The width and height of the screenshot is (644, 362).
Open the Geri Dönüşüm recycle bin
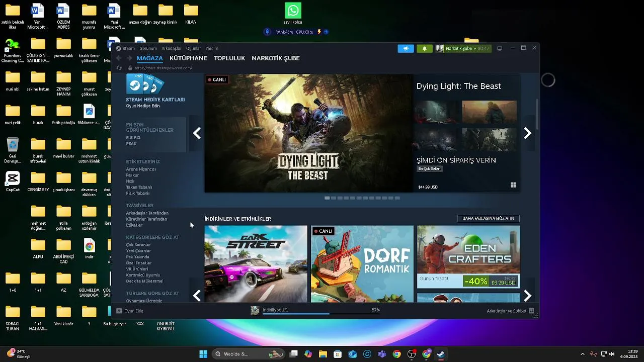(13, 150)
